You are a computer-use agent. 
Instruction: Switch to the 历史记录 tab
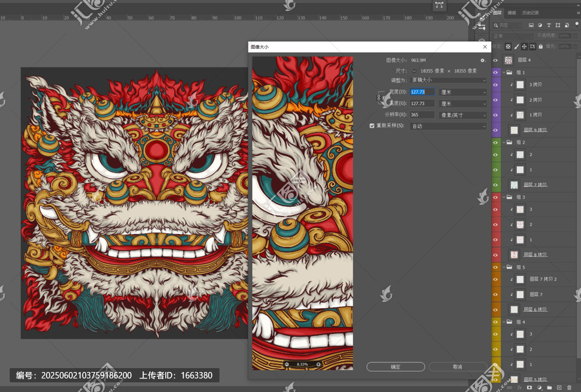click(530, 13)
